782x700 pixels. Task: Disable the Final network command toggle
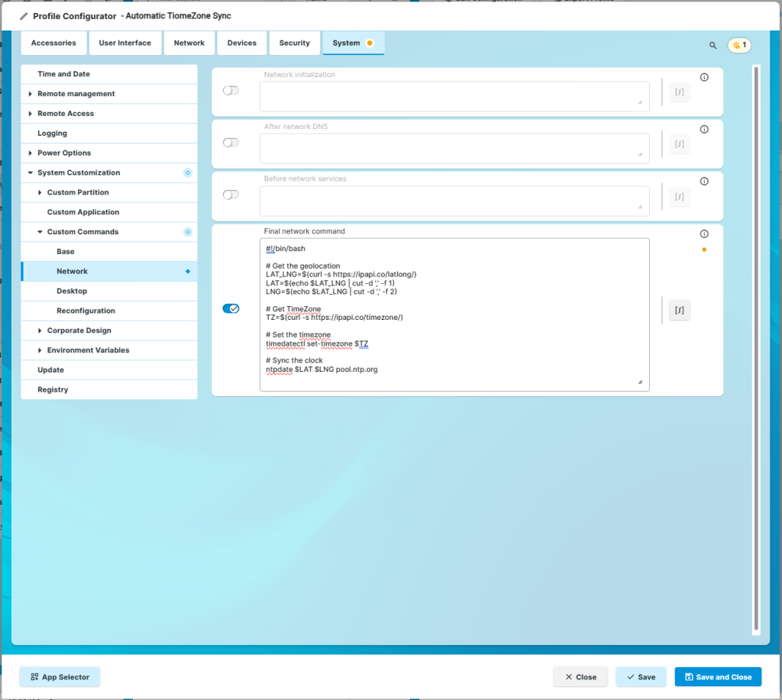click(231, 308)
